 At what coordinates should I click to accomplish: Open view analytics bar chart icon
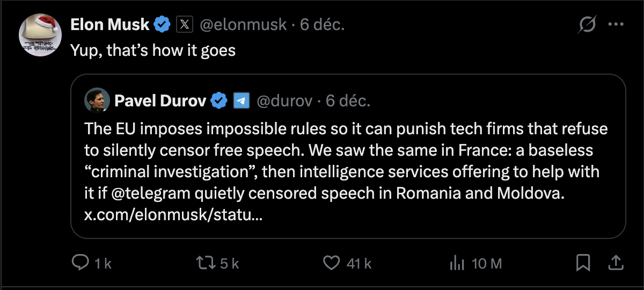[456, 263]
